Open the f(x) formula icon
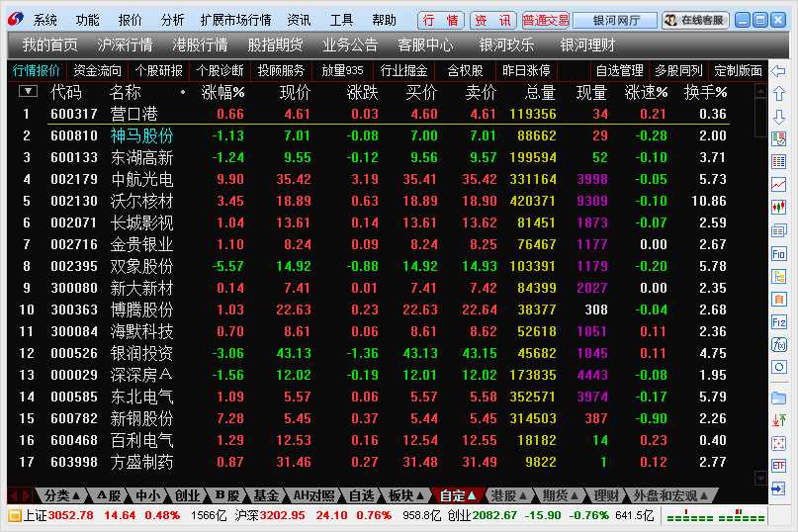The image size is (798, 532). pos(778,345)
